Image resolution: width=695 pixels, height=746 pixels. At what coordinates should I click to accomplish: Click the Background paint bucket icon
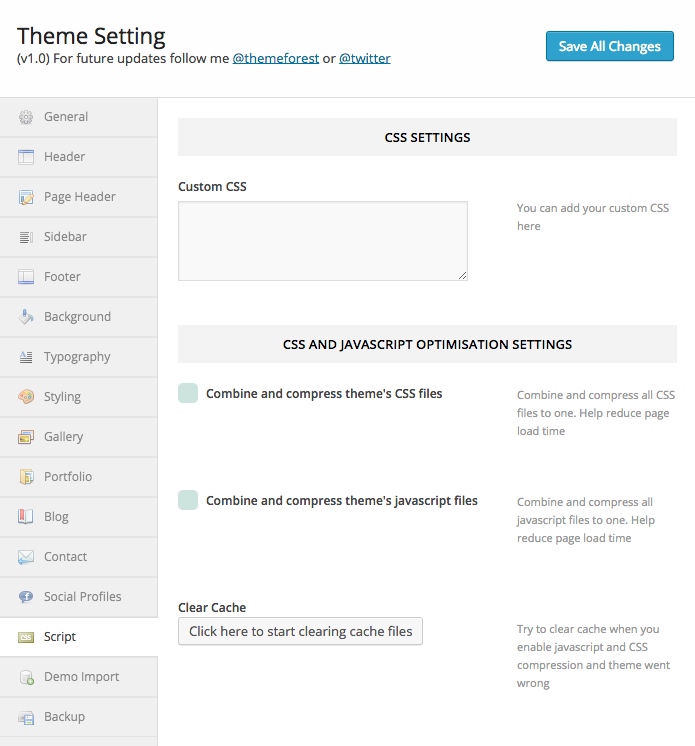pyautogui.click(x=26, y=317)
